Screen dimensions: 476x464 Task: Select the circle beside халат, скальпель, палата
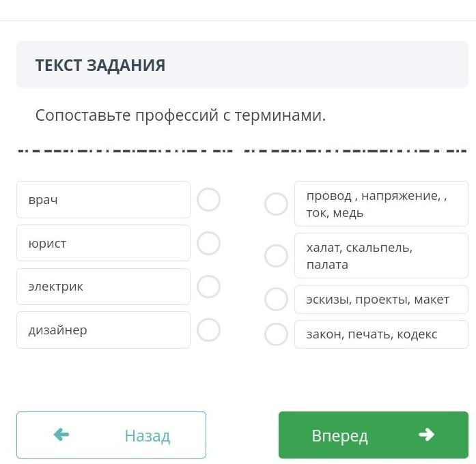pos(276,256)
